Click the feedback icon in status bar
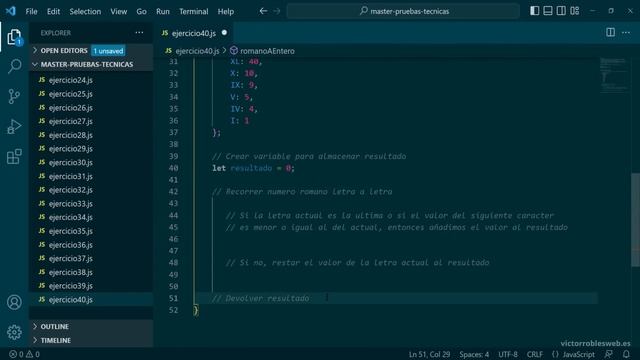Image resolution: width=640 pixels, height=360 pixels. (609, 354)
